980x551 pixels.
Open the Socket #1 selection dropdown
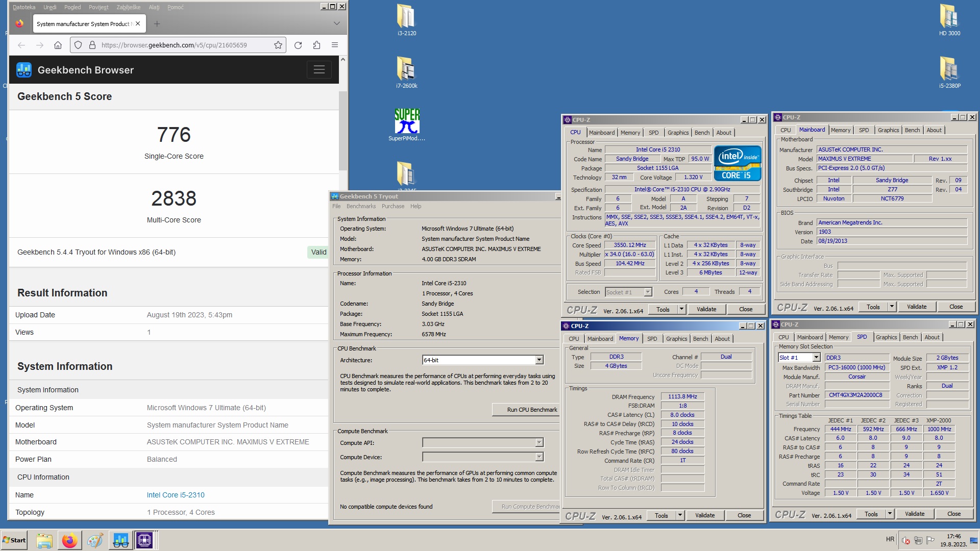click(648, 292)
